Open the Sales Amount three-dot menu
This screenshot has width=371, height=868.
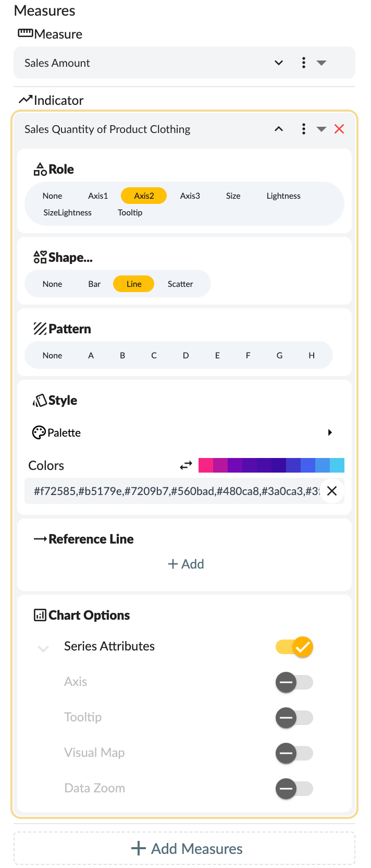pyautogui.click(x=304, y=63)
